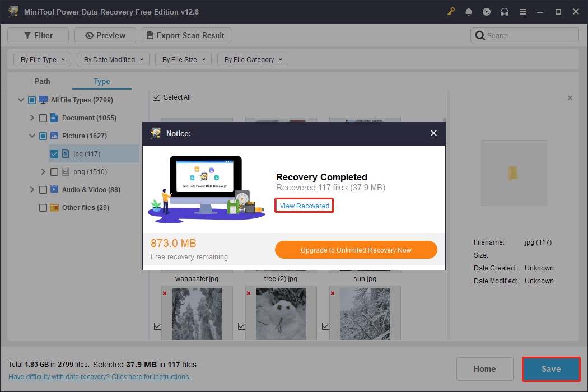The height and width of the screenshot is (392, 588).
Task: Toggle All File Types checkbox
Action: [x=32, y=100]
